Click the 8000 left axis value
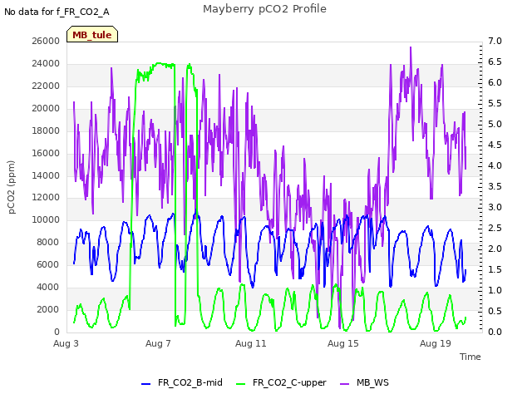This screenshot has width=532, height=399. 48,242
